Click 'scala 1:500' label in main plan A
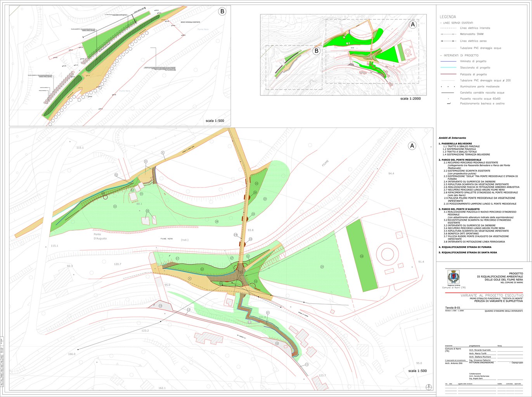 [x=418, y=371]
